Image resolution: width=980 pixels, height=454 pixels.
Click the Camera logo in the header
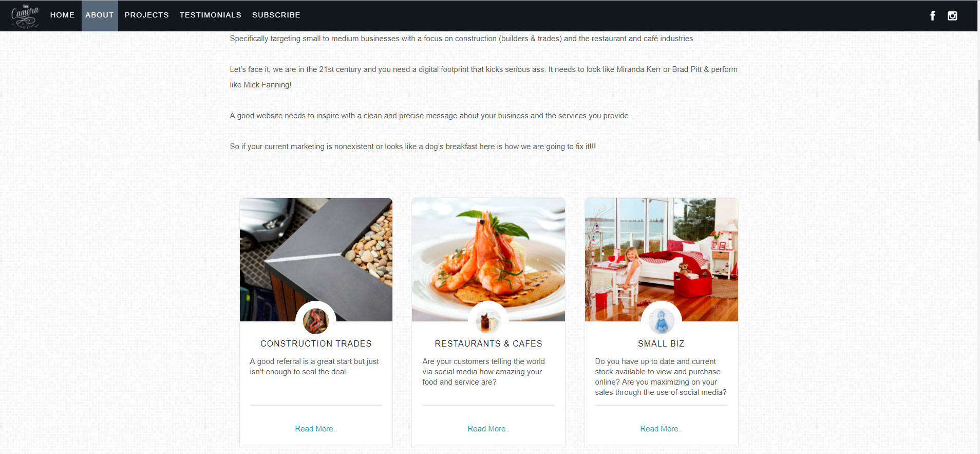point(25,15)
